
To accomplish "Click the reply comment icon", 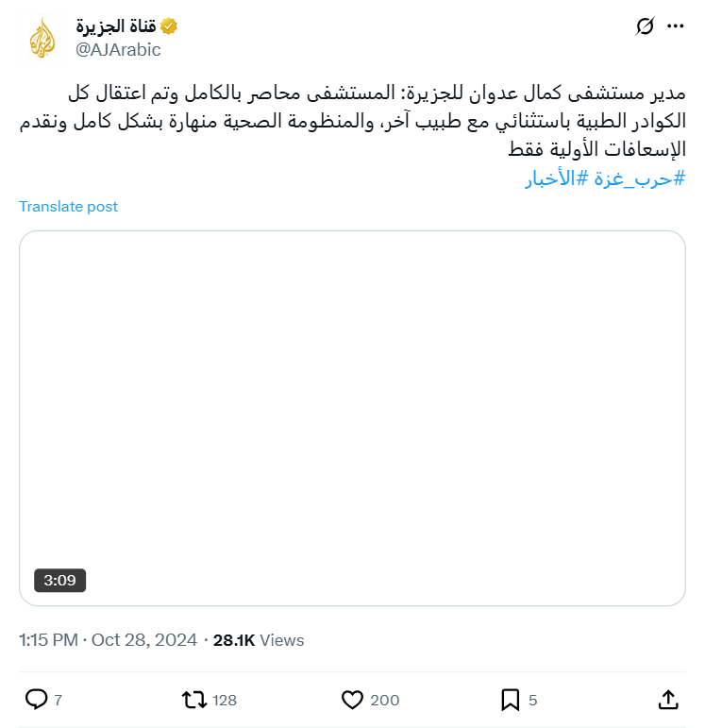I will (37, 700).
